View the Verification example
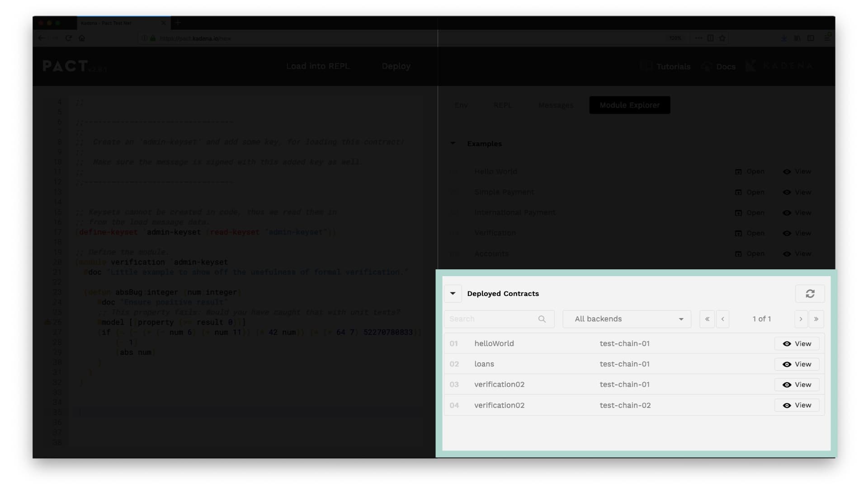Image resolution: width=868 pixels, height=488 pixels. tap(797, 233)
